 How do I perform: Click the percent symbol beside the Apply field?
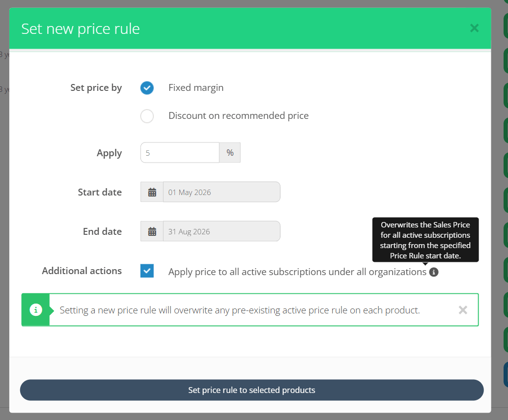point(229,152)
